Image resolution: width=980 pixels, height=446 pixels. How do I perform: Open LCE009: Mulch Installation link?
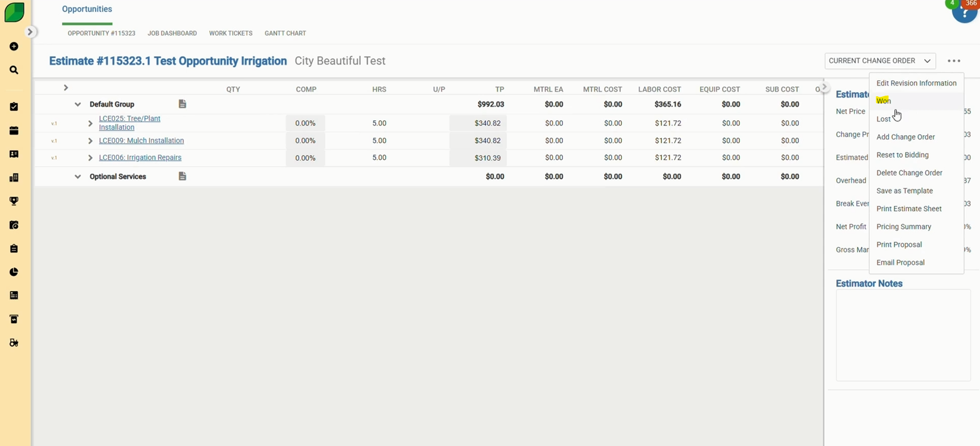[141, 141]
